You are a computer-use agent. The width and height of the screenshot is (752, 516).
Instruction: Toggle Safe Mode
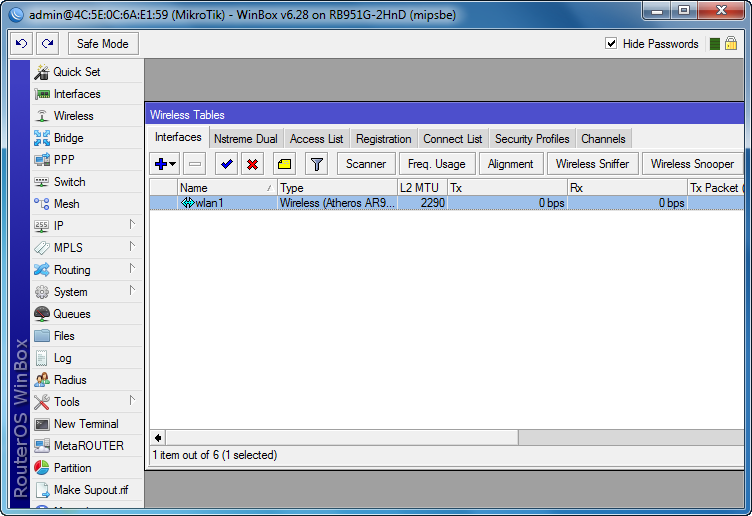tap(103, 44)
